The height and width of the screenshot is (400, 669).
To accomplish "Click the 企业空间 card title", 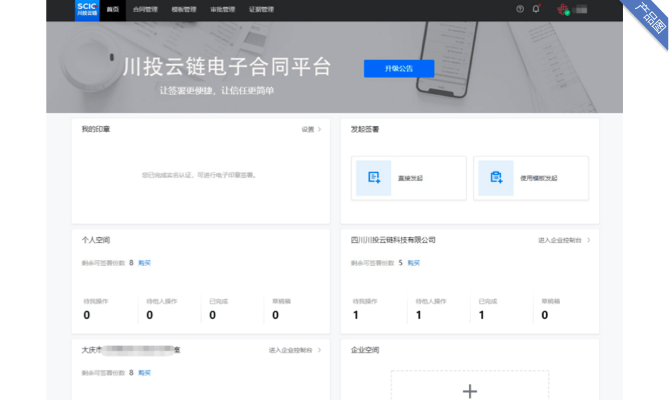I will click(365, 350).
